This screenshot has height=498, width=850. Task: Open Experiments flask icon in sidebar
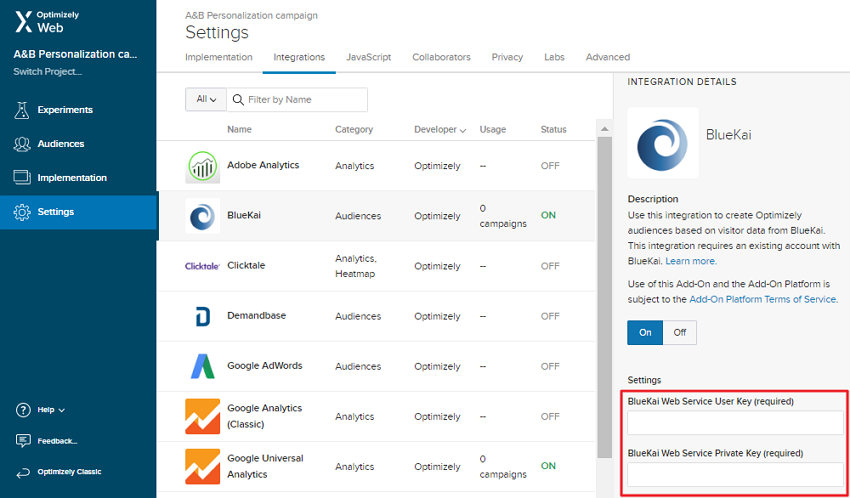coord(22,110)
